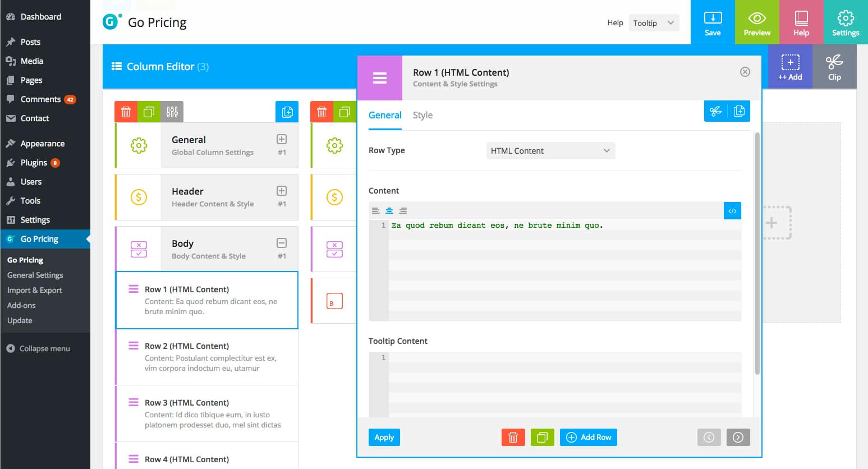Open the Help Tooltip dropdown
This screenshot has height=469, width=868.
pos(654,23)
